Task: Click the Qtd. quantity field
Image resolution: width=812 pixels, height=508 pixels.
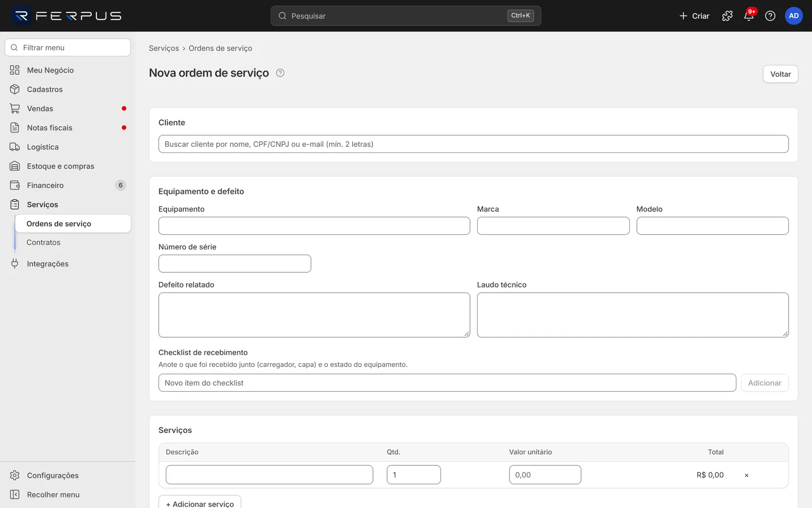Action: click(x=414, y=475)
